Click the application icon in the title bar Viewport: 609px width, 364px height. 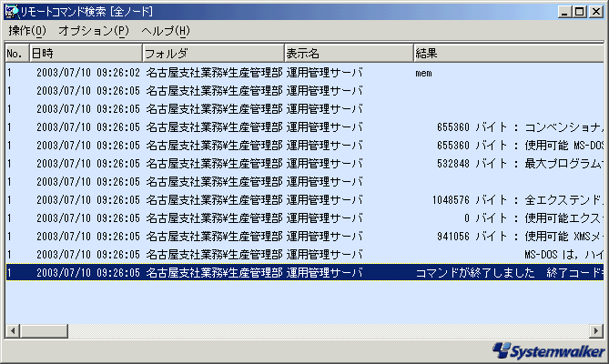[x=12, y=11]
